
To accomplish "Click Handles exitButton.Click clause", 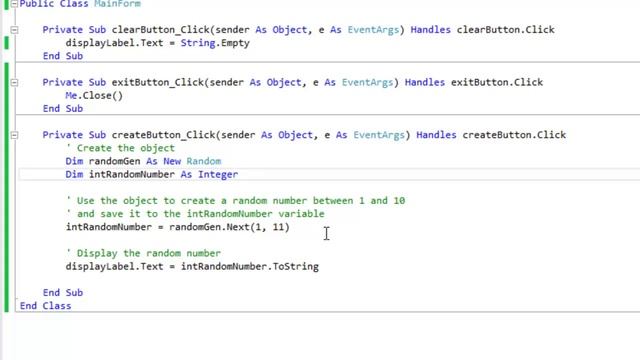I will (474, 82).
